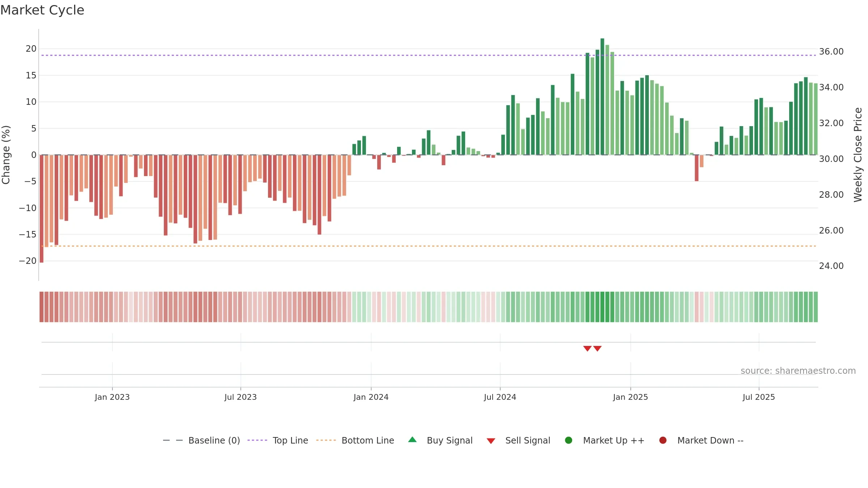Click the Jul 2024 axis label

pyautogui.click(x=500, y=397)
